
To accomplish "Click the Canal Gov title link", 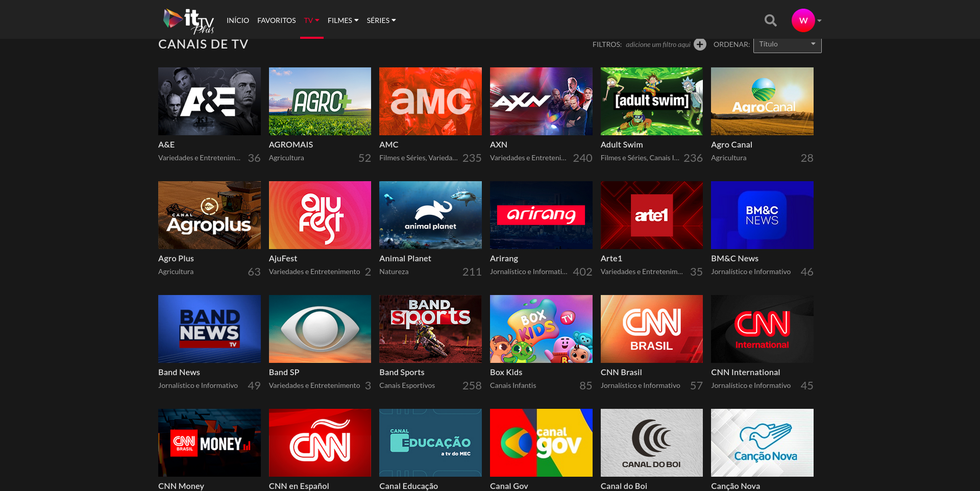I will pyautogui.click(x=509, y=486).
